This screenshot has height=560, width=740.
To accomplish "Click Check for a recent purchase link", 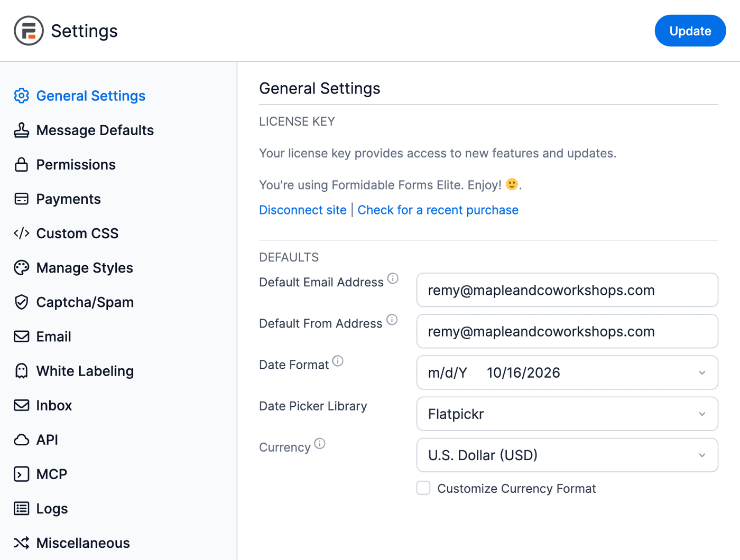I will pos(438,210).
